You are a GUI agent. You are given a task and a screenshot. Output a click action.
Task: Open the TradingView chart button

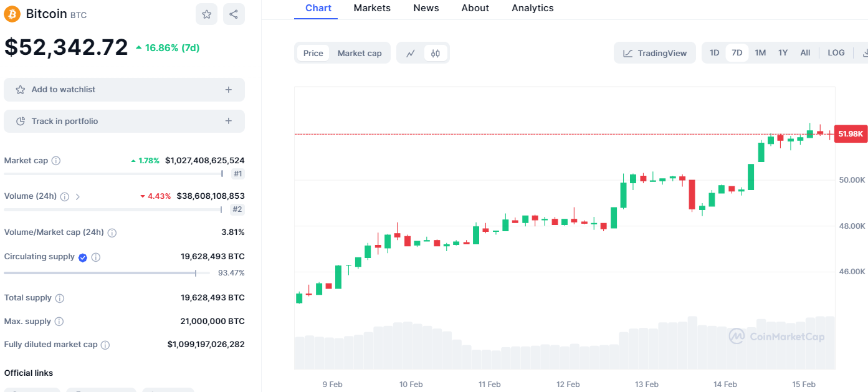(655, 53)
